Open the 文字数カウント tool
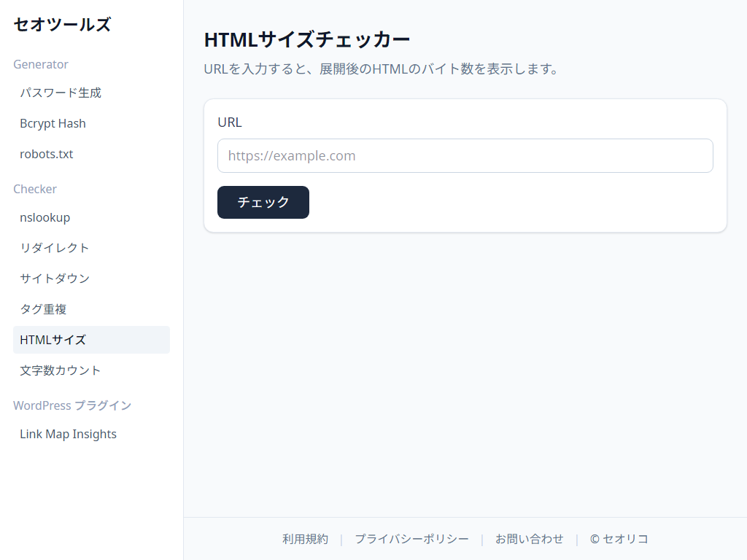Viewport: 747px width, 560px height. tap(60, 370)
